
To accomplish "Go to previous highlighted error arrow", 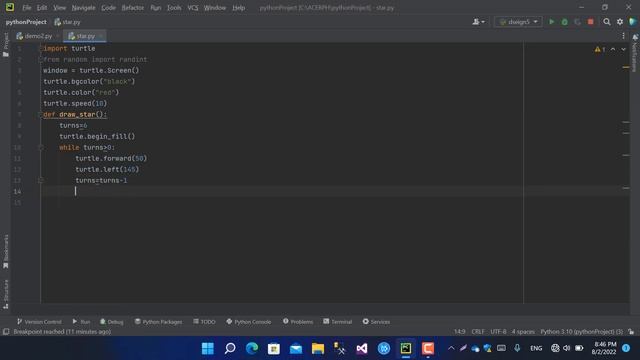I will (613, 49).
